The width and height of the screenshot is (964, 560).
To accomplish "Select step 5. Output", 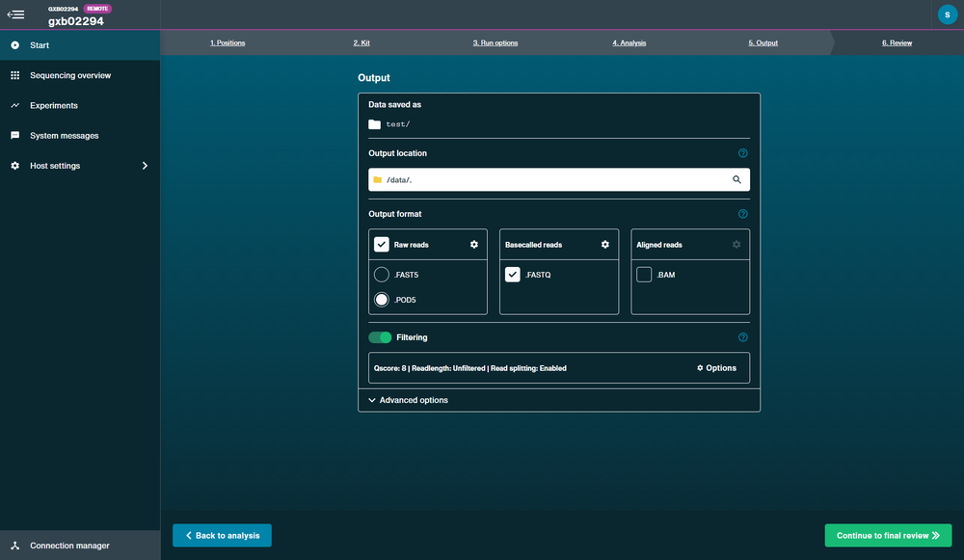I will 763,43.
